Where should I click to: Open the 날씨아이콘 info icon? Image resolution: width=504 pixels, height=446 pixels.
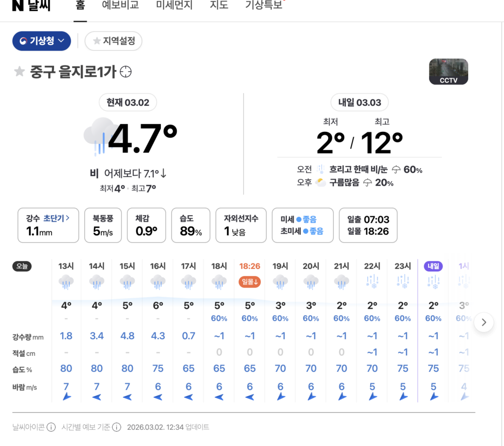51,427
